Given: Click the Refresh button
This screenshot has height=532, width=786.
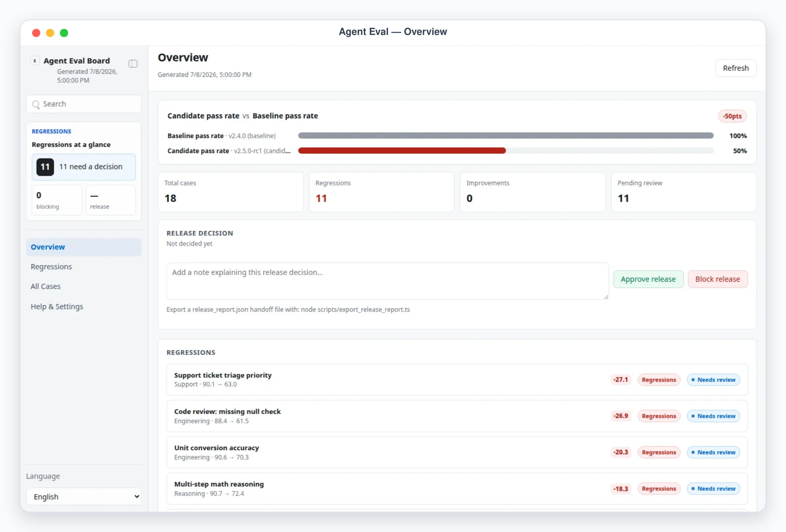Looking at the screenshot, I should click(x=735, y=68).
